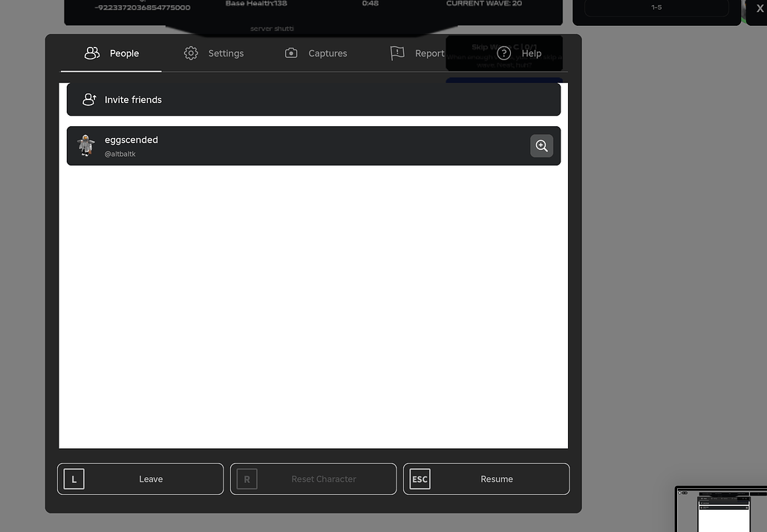The width and height of the screenshot is (767, 532).
Task: Click the ESC key icon on Resume button
Action: (420, 479)
